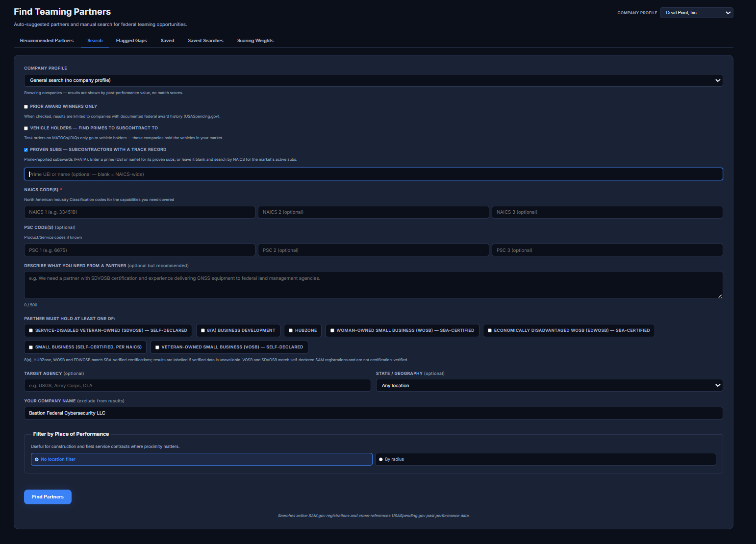Select the No location filter radio
Screen dimensions: 756x544
tap(37, 460)
